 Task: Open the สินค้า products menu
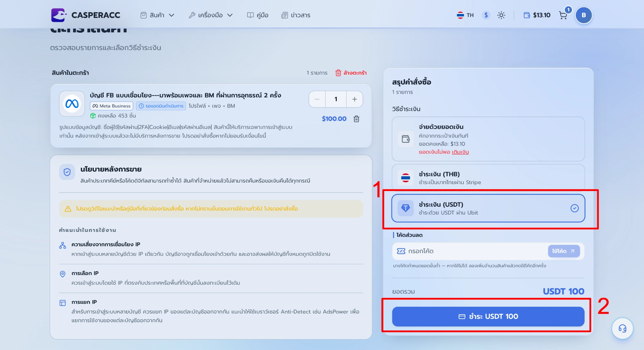coord(157,15)
